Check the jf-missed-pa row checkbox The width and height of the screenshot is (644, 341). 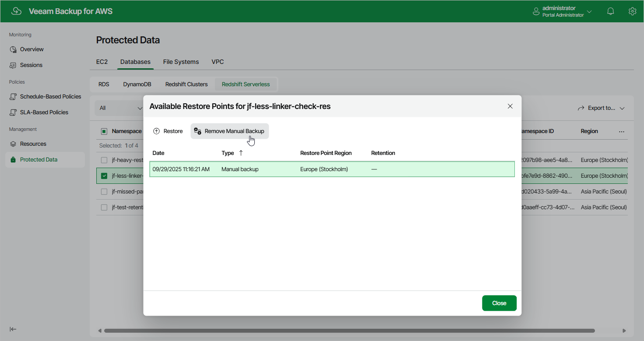click(x=104, y=192)
